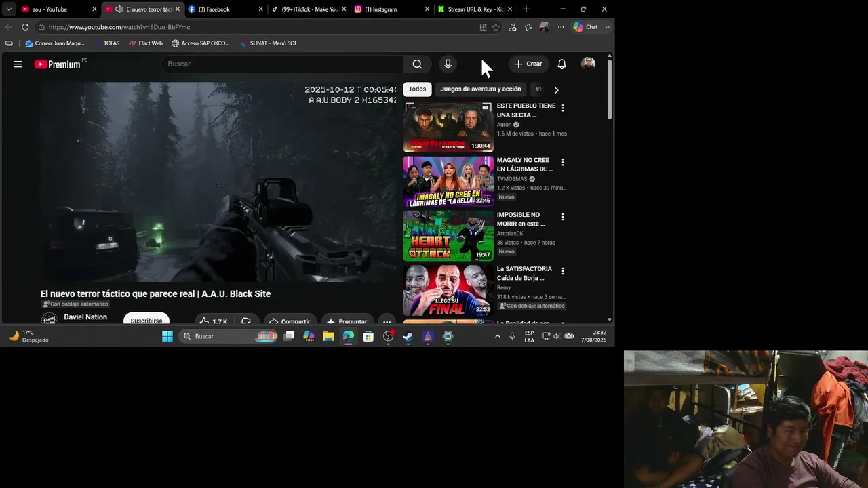Select the Todos filter chip

click(417, 89)
